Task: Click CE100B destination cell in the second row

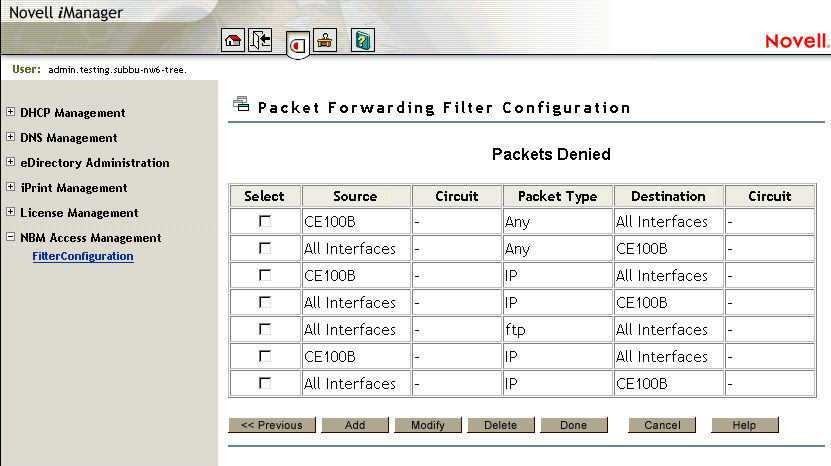Action: 668,249
